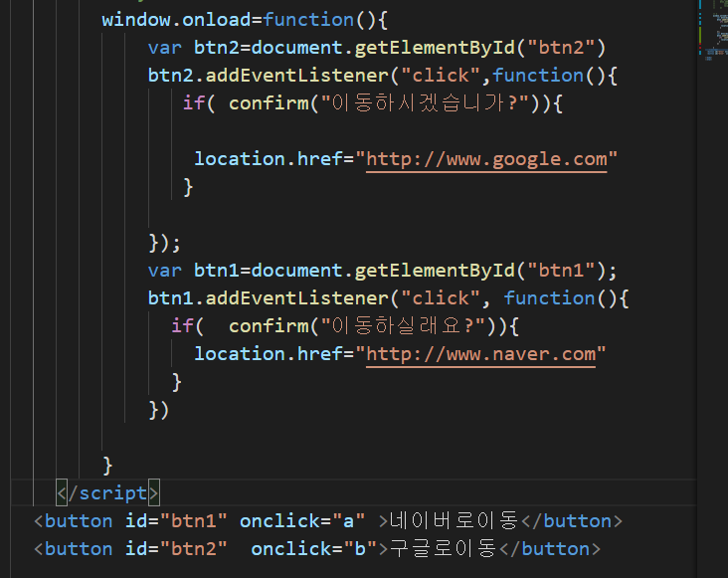
Task: Click 'var btn1=document.getElementById("btn1");' text
Action: click(x=383, y=271)
